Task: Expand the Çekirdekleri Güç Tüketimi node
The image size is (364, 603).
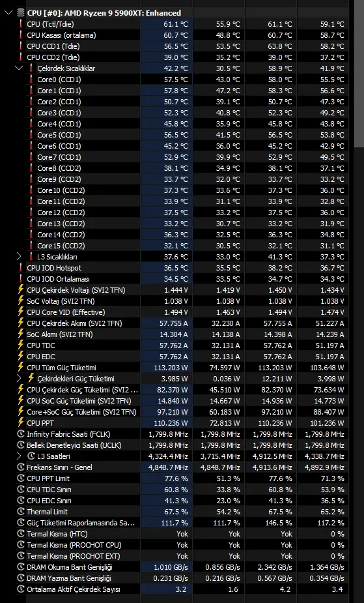Action: (19, 378)
